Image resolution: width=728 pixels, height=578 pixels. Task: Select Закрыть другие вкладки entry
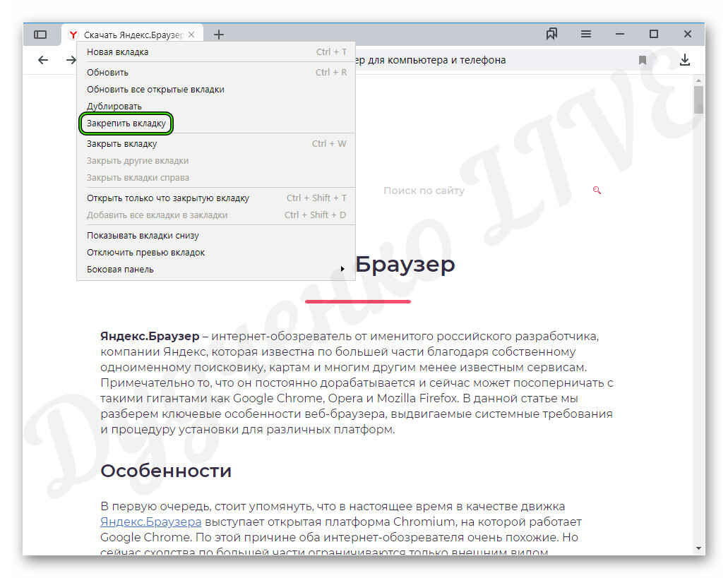pyautogui.click(x=216, y=161)
